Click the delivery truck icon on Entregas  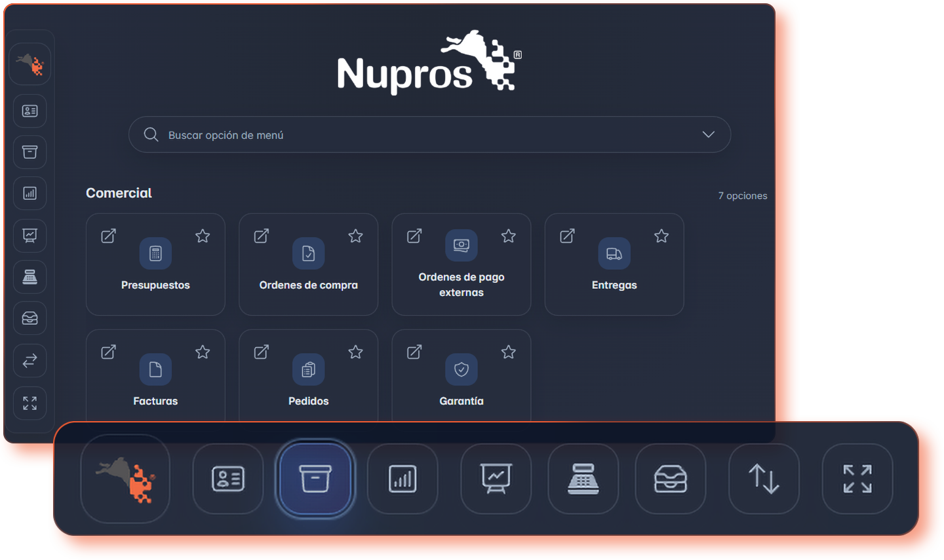pos(614,253)
